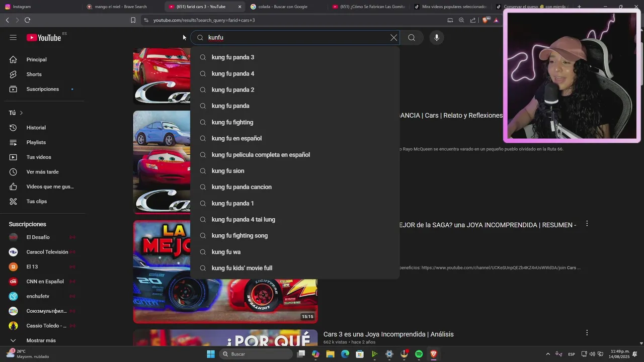Viewport: 644px width, 362px height.
Task: Open Spotify from the taskbar
Action: click(419, 354)
